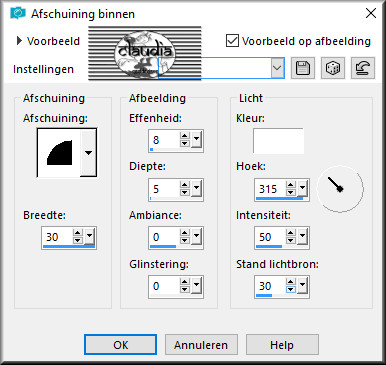Viewport: 386px width, 365px height.
Task: Open the Afschuining bevel shape dropdown arrow
Action: 88,153
